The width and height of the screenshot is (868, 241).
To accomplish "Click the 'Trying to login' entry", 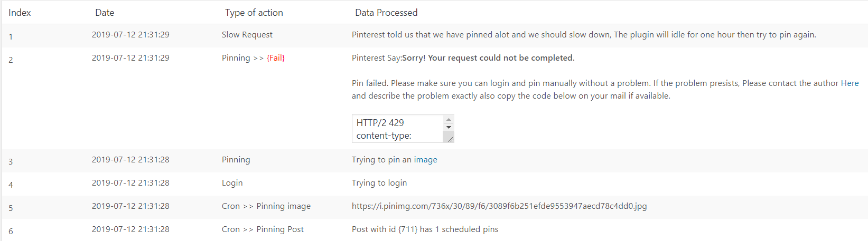I will pyautogui.click(x=379, y=183).
